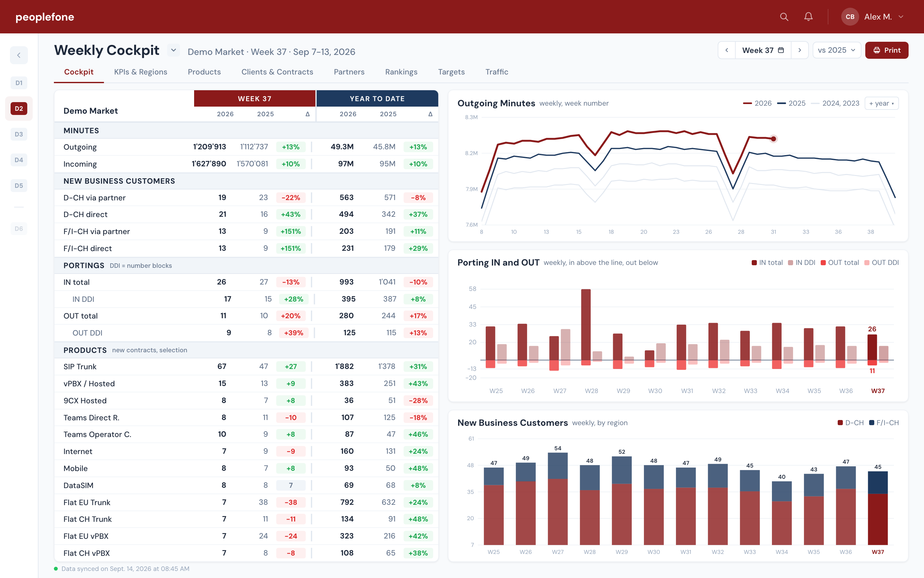Switch to the Cockpit tab
924x578 pixels.
pos(79,72)
